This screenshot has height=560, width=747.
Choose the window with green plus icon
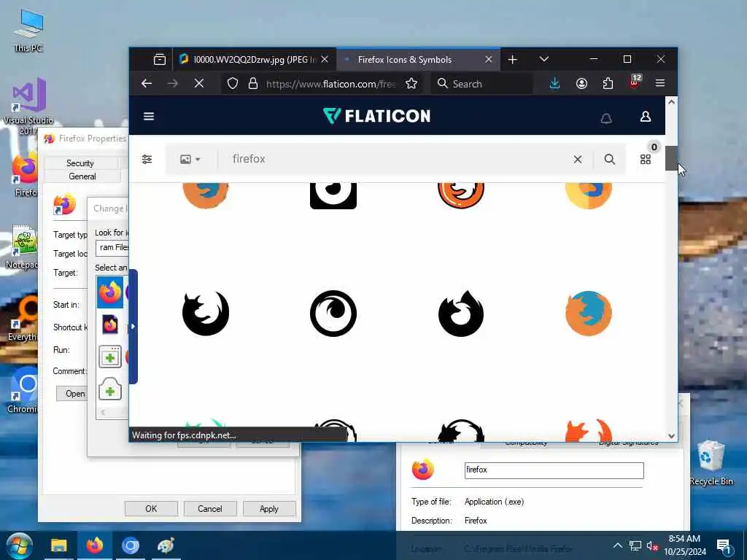[x=110, y=357]
